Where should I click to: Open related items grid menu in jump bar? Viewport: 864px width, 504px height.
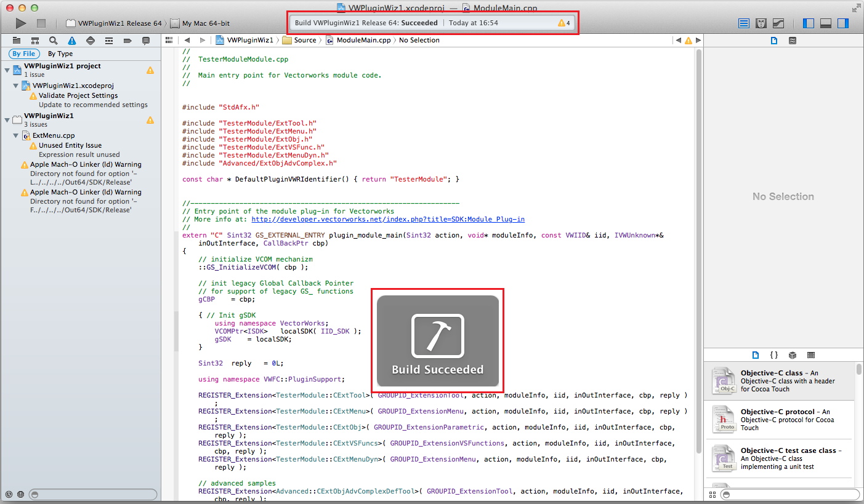coord(169,40)
